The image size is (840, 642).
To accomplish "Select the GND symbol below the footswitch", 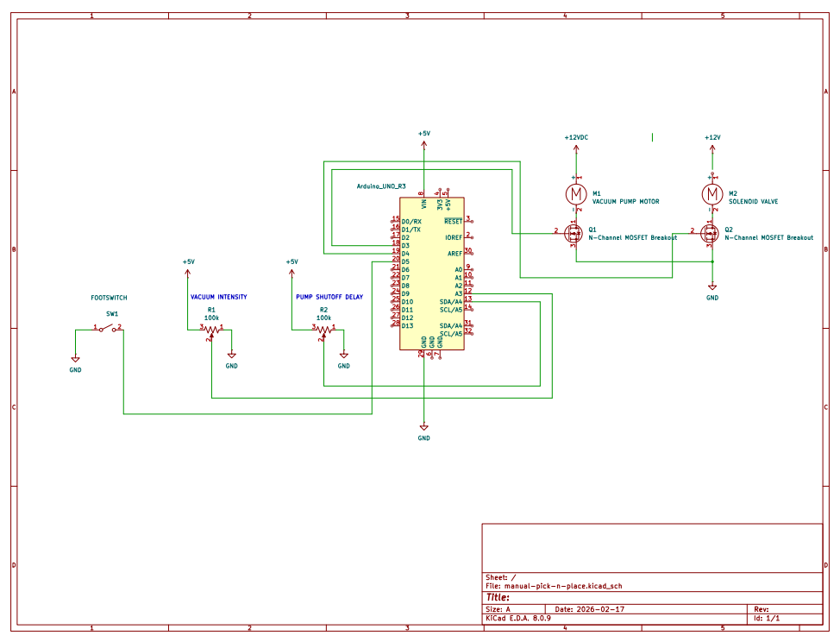I will (75, 359).
